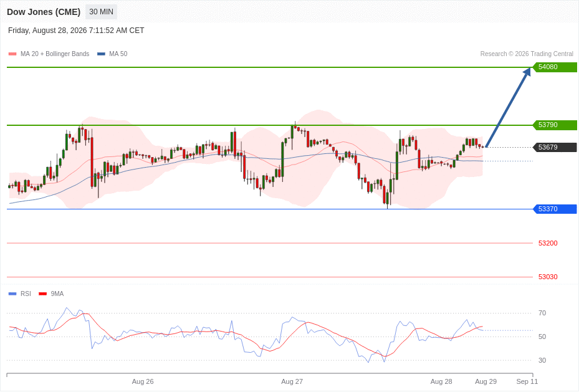Click the RSI legend label
579x392 pixels.
pos(26,294)
